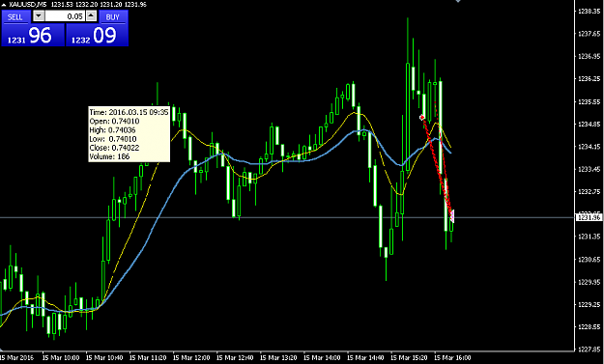The image size is (604, 364).
Task: Click the '15 Mar 10:00' time label
Action: [61, 358]
